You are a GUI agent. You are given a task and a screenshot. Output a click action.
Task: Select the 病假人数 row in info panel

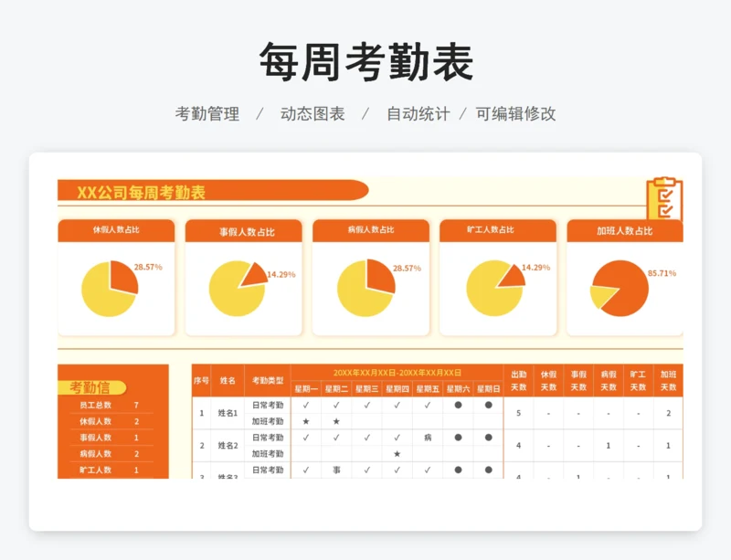click(112, 454)
